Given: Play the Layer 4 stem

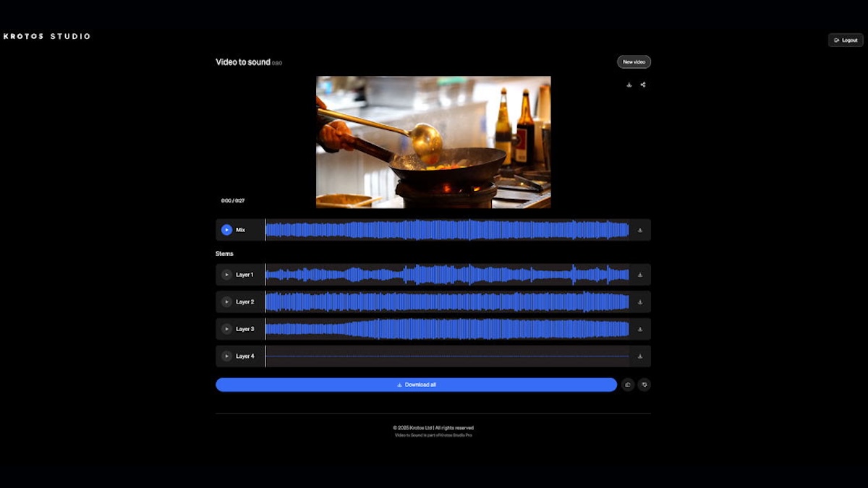Looking at the screenshot, I should [225, 355].
